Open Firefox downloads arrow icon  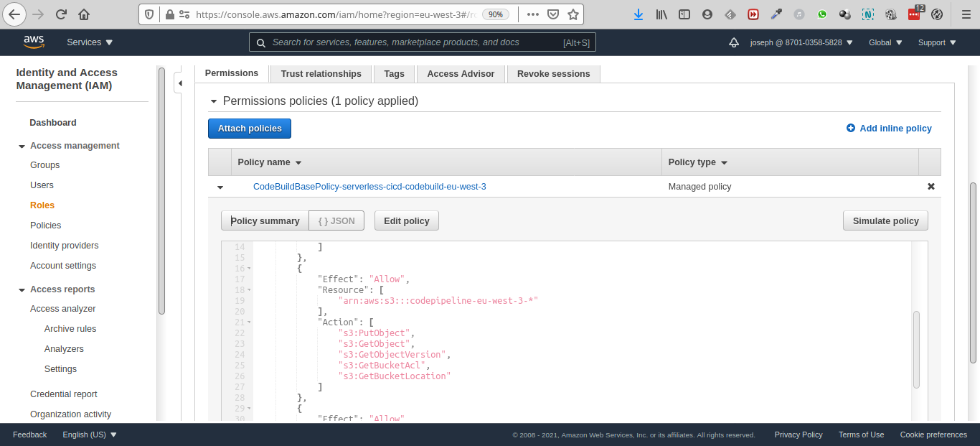[x=639, y=14]
